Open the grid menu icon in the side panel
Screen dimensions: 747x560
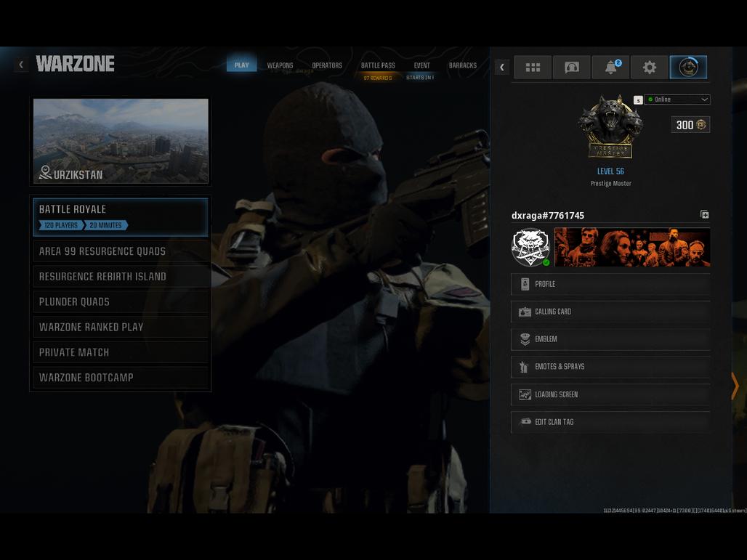click(x=533, y=67)
